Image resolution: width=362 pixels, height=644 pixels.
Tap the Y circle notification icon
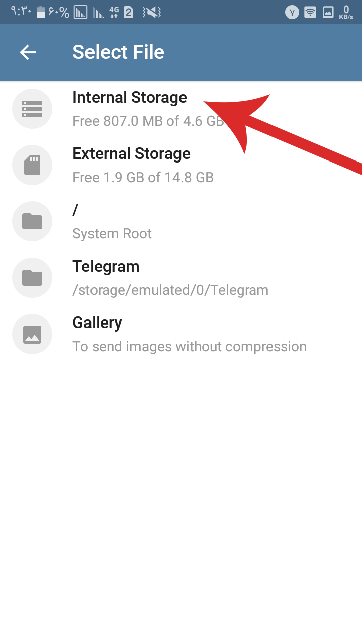292,12
